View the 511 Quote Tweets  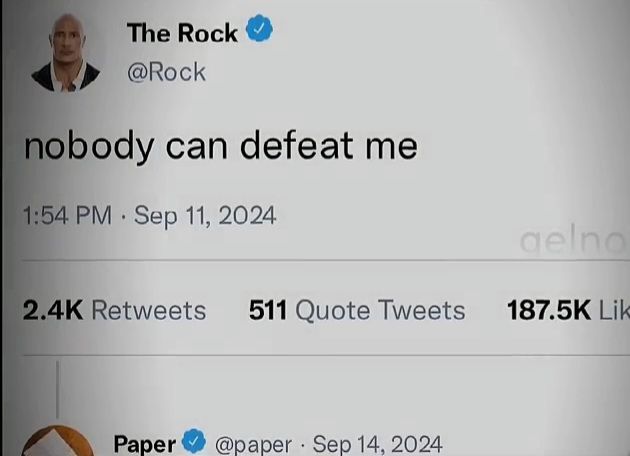point(357,310)
